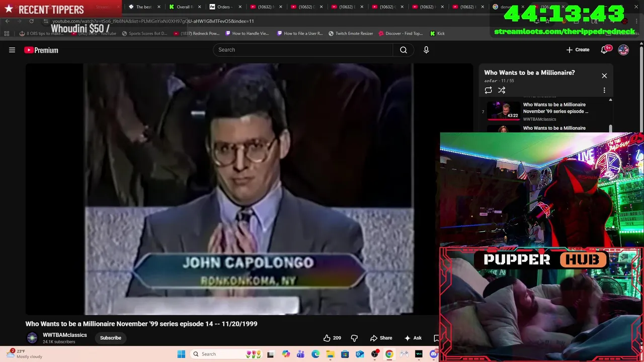
Task: Open the How to Handle Vie... bookmark
Action: point(247,33)
